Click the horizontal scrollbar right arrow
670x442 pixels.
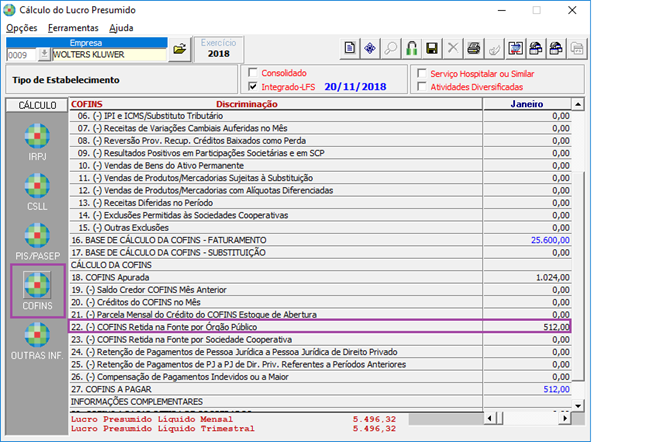pos(565,418)
